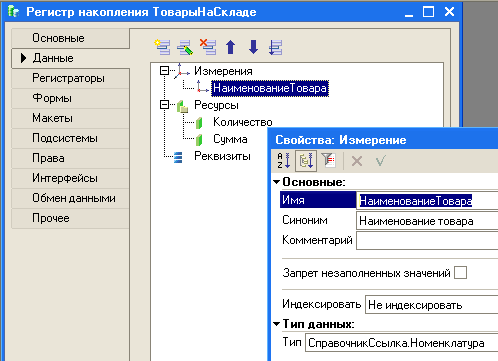Select the Реквизиты tree node
This screenshot has width=498, height=361.
tap(222, 156)
